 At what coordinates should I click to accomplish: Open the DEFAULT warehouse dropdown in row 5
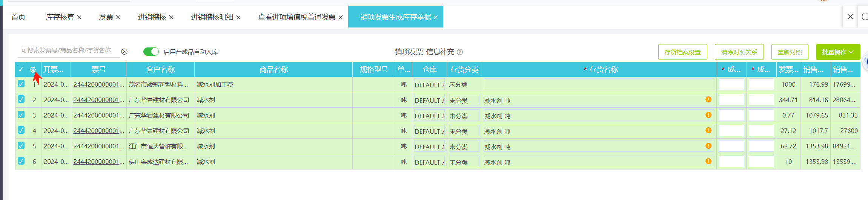click(429, 147)
